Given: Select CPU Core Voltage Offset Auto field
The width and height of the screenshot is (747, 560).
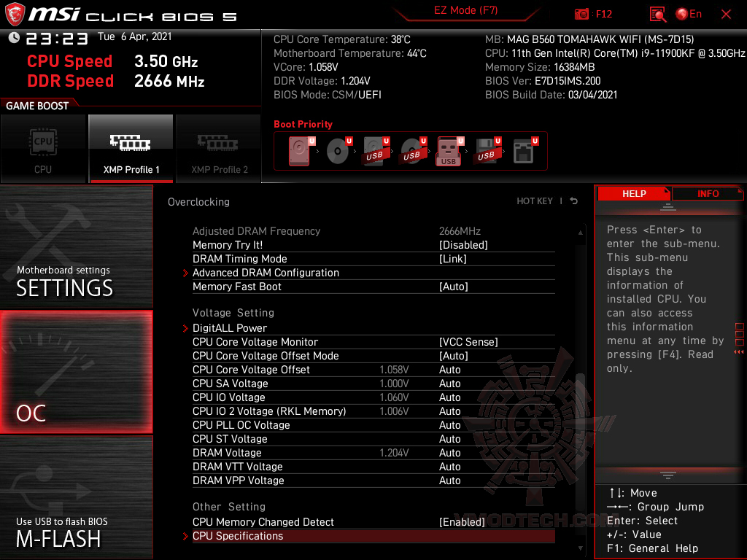Looking at the screenshot, I should click(449, 370).
